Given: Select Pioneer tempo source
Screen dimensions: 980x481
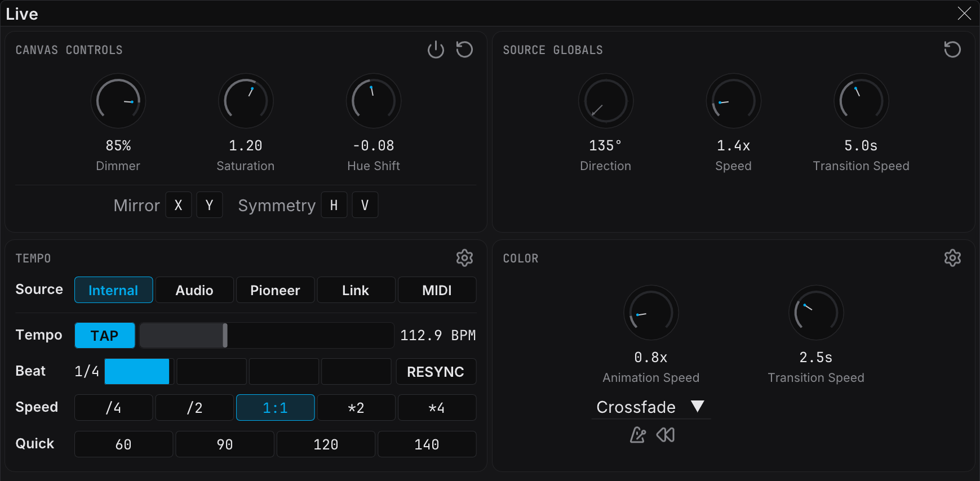Looking at the screenshot, I should [x=275, y=290].
